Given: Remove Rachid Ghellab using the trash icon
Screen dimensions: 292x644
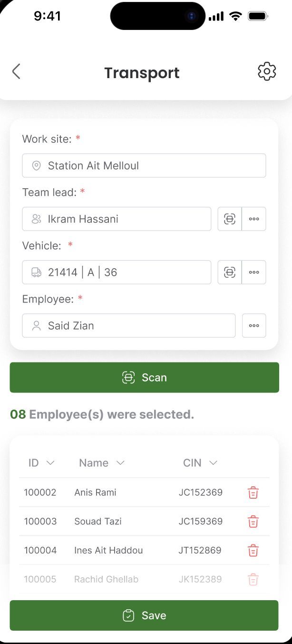Looking at the screenshot, I should pos(253,580).
